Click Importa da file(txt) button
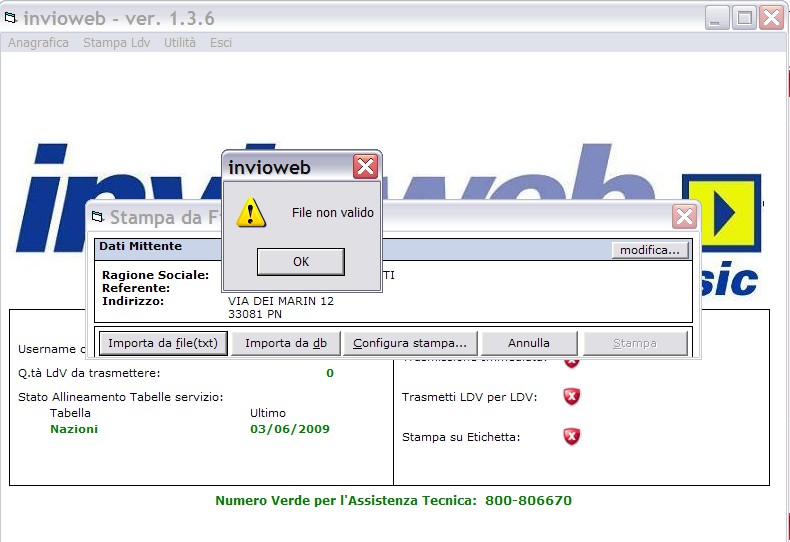Viewport: 790px width, 542px height. click(163, 343)
